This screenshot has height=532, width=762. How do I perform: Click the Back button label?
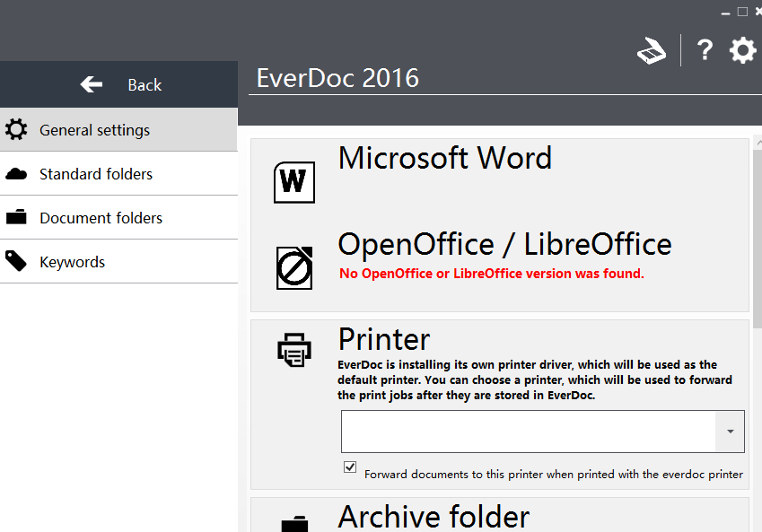click(145, 85)
